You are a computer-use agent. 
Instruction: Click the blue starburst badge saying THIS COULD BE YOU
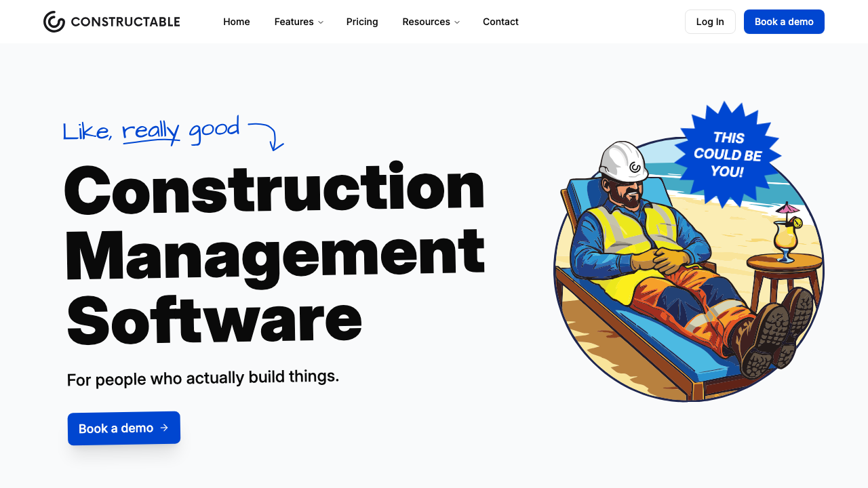[x=728, y=152]
